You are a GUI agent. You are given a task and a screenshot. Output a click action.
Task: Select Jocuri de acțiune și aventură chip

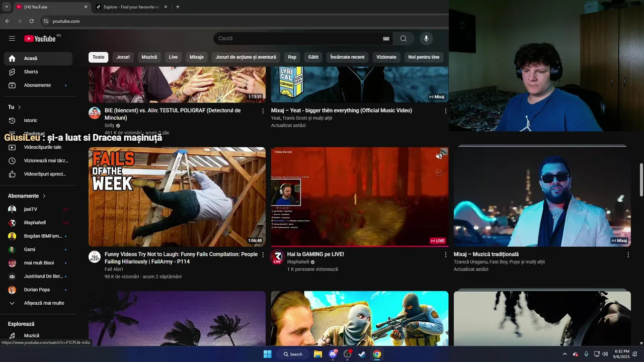coord(246,57)
